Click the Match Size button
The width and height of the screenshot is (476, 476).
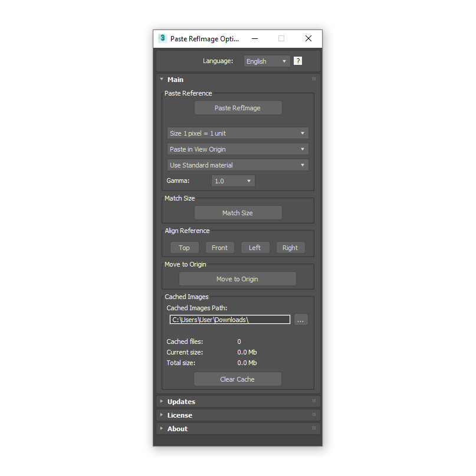(x=238, y=213)
